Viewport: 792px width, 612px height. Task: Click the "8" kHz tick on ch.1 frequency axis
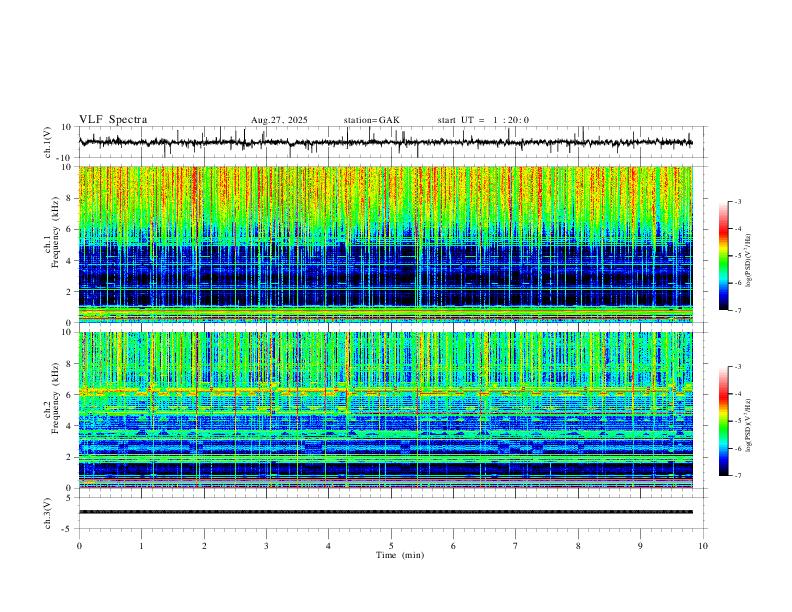tap(69, 198)
